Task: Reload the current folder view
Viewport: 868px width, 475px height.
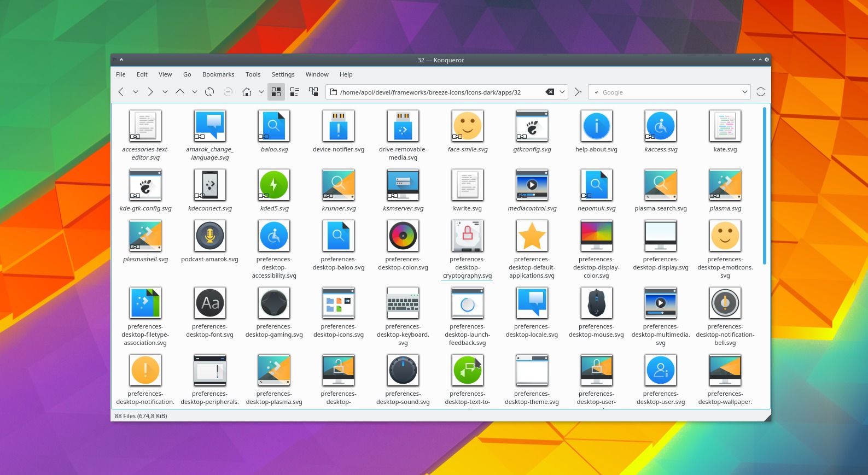Action: point(209,92)
